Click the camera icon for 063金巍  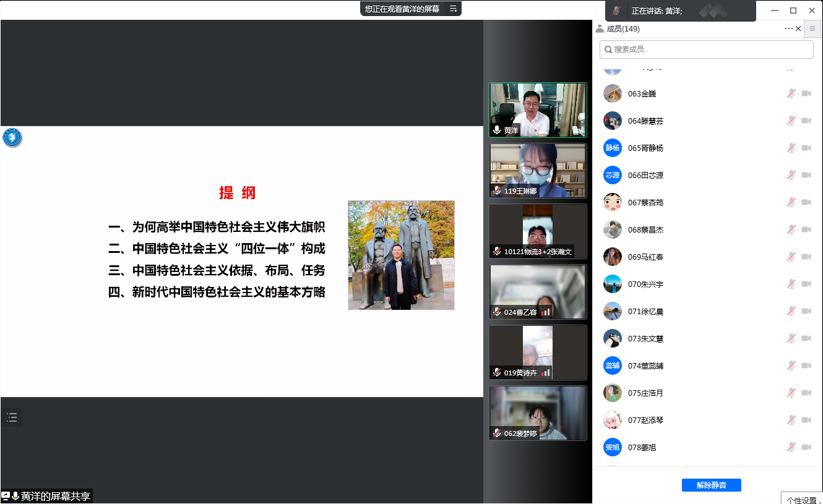click(806, 93)
